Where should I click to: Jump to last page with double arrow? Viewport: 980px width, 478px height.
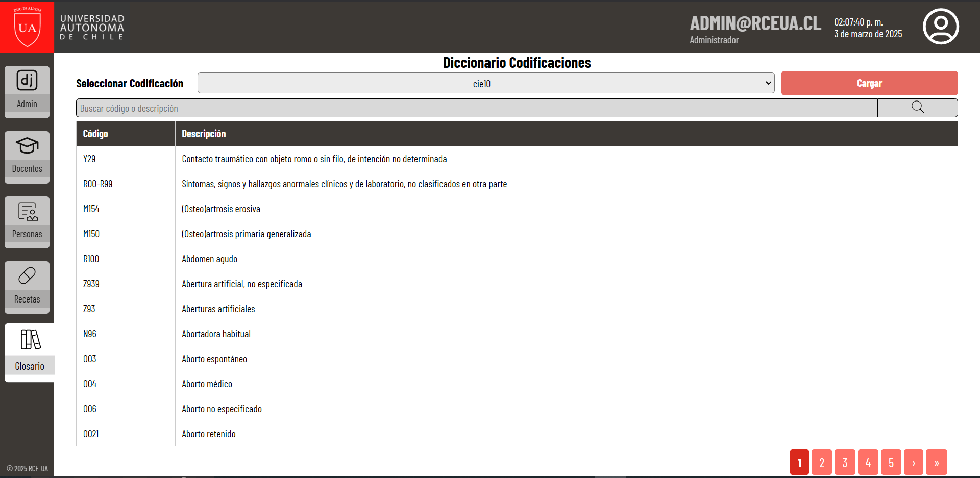[937, 462]
